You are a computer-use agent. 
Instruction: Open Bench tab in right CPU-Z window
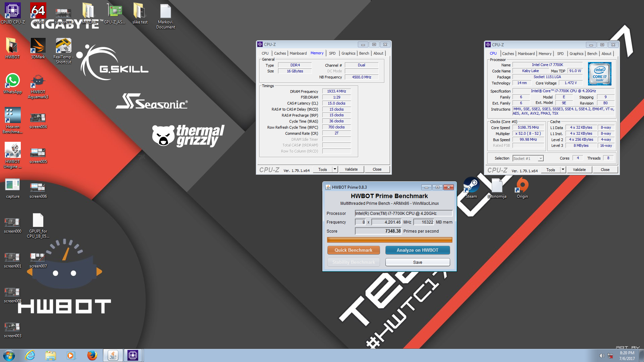click(x=592, y=54)
